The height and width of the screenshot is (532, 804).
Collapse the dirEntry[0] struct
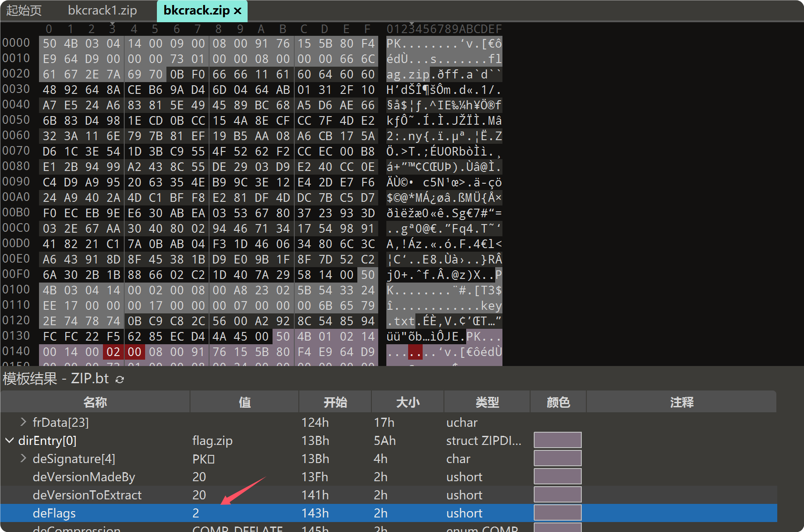[x=9, y=440]
